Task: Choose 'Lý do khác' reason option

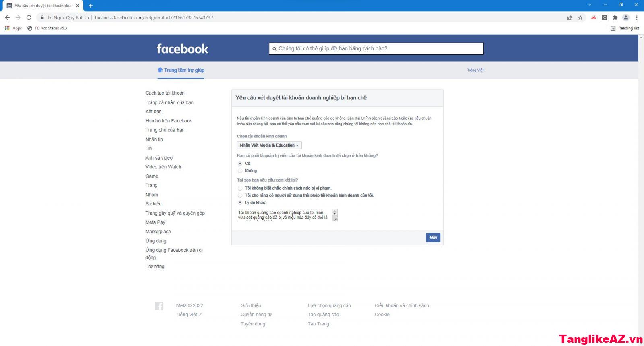Action: (x=240, y=203)
